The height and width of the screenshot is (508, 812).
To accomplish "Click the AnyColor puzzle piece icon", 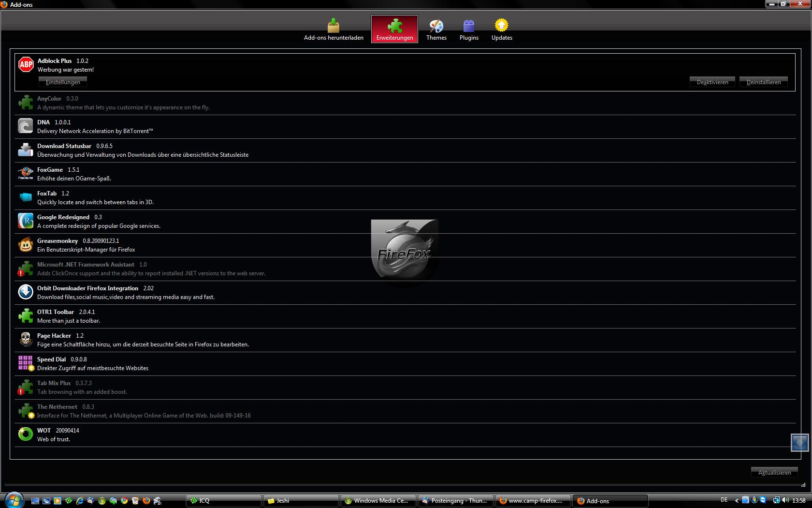I will [x=26, y=103].
